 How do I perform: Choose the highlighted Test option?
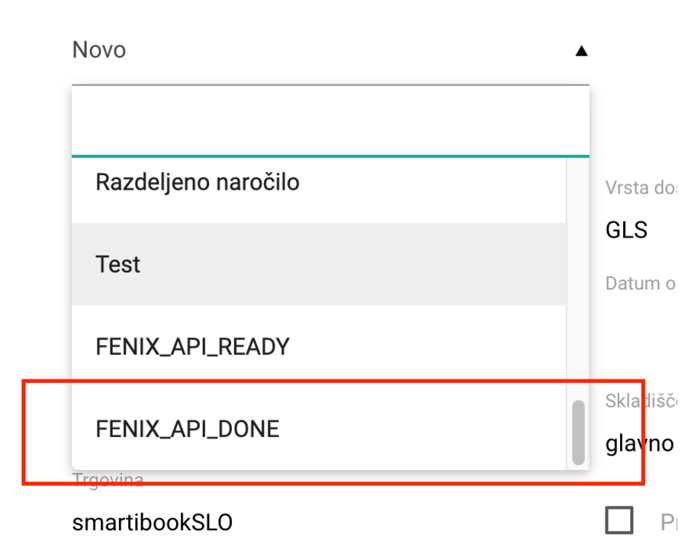[319, 264]
